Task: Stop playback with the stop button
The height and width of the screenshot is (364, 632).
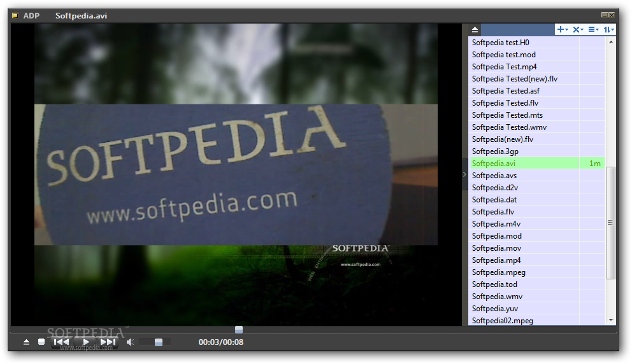Action: coord(41,342)
